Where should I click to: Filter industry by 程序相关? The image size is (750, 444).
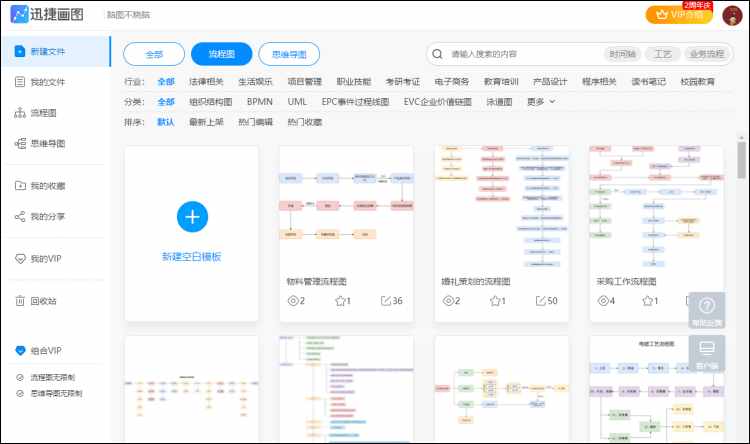(599, 82)
